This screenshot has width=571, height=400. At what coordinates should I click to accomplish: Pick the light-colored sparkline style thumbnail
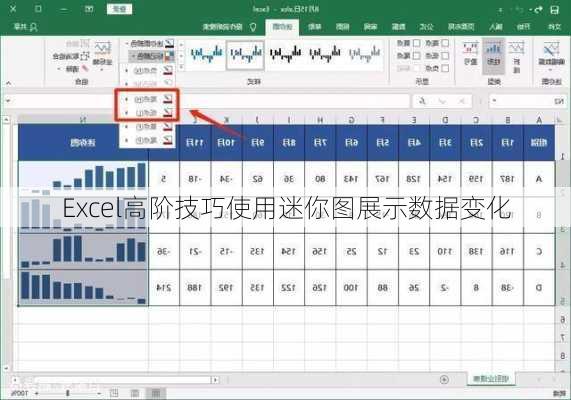click(x=364, y=54)
